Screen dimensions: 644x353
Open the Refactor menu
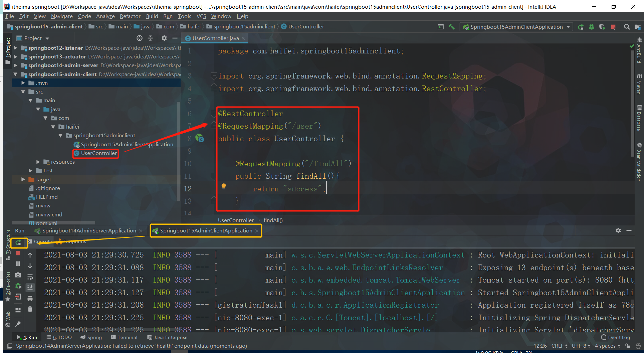pos(130,16)
